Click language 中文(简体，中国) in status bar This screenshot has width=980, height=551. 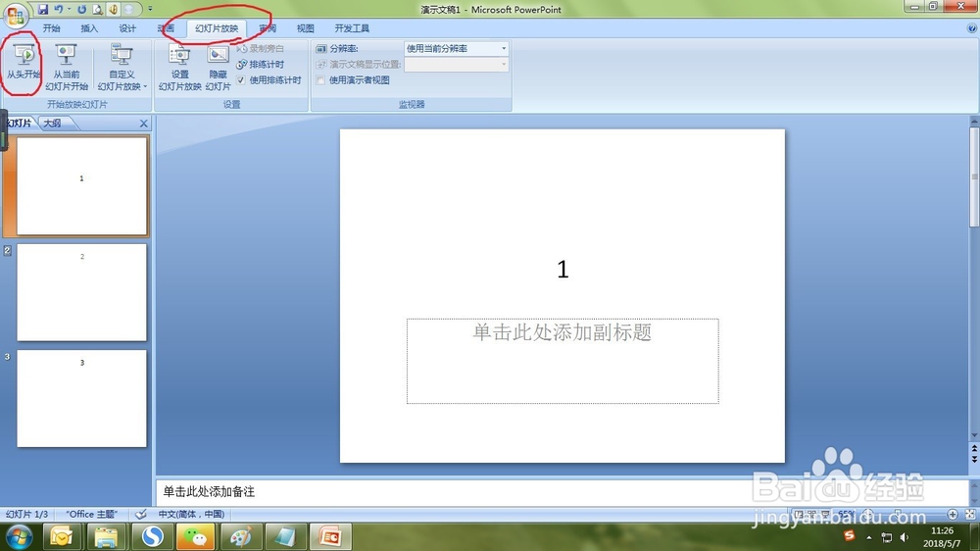(191, 514)
